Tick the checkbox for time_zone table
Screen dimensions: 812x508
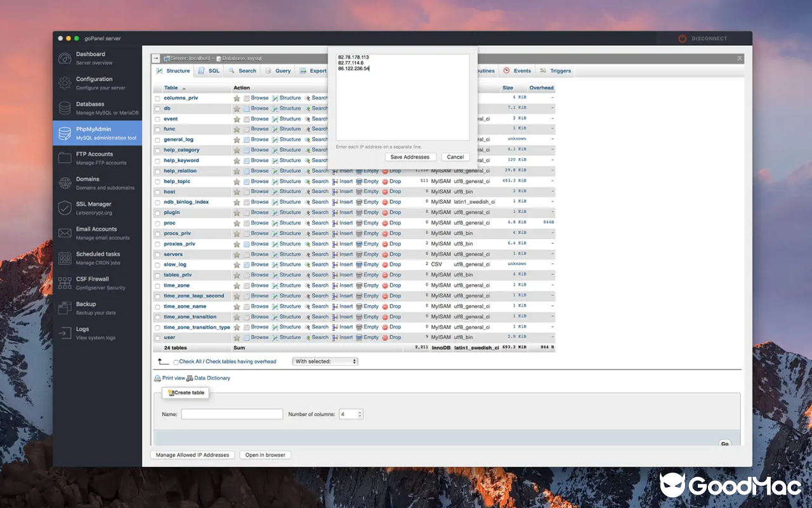[x=158, y=285]
